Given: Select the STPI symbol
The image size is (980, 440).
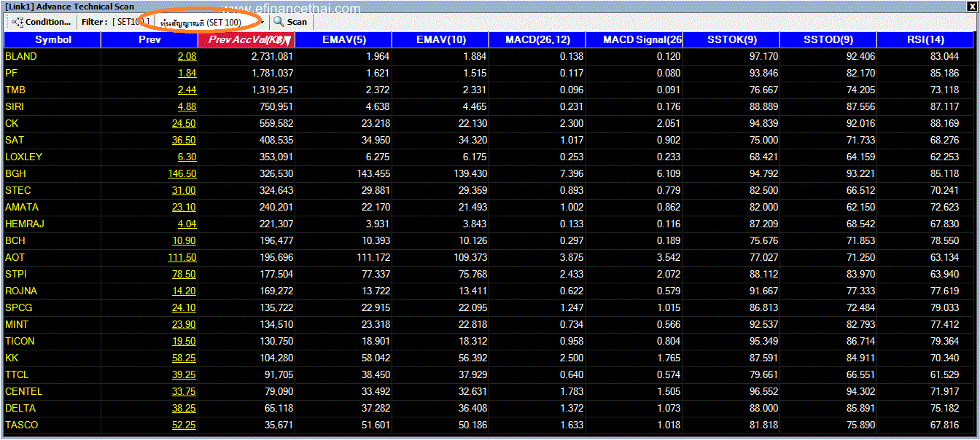Looking at the screenshot, I should 16,274.
